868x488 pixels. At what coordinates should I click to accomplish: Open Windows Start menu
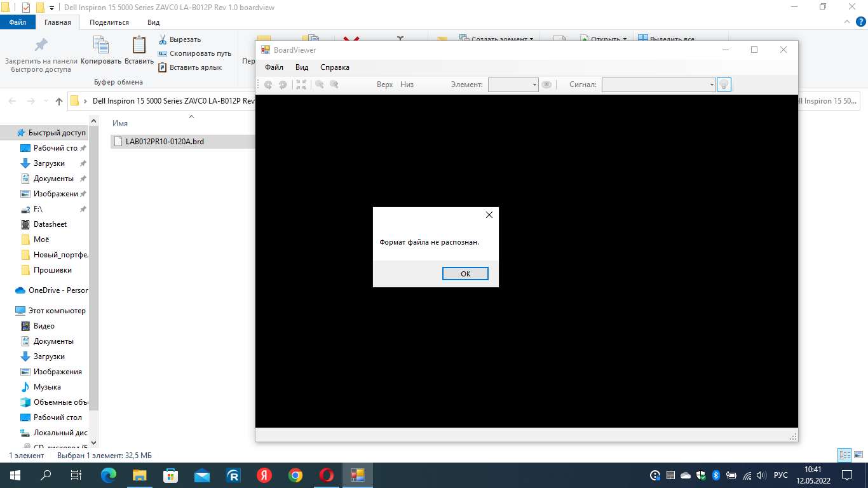point(15,475)
